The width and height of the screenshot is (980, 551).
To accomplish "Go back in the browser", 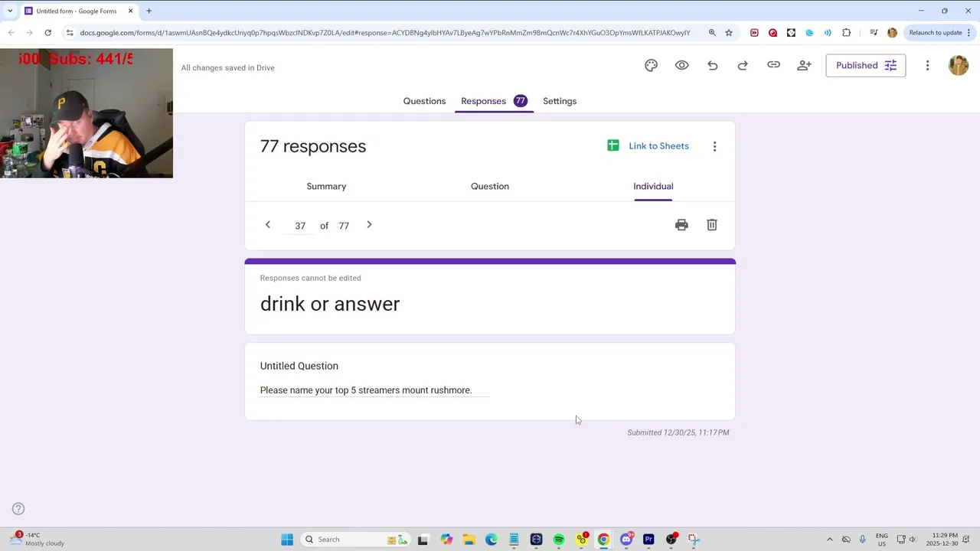I will [11, 33].
